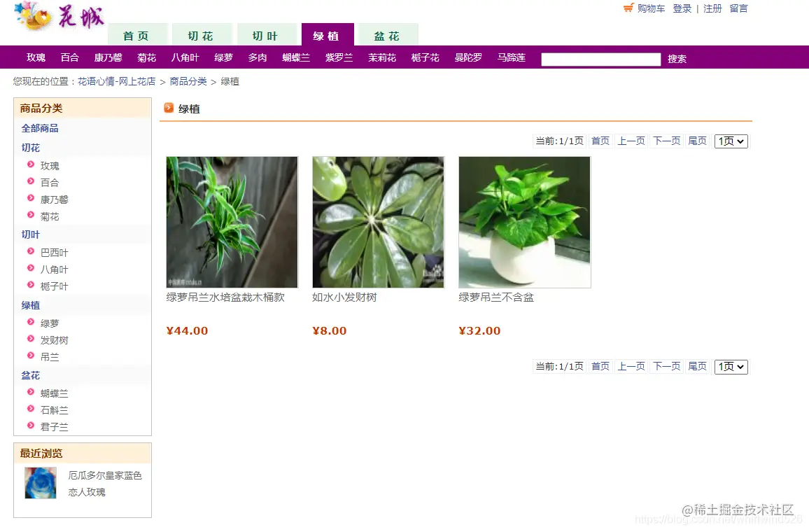
Task: Select 八角叶 in the sidebar list
Action: pos(54,270)
